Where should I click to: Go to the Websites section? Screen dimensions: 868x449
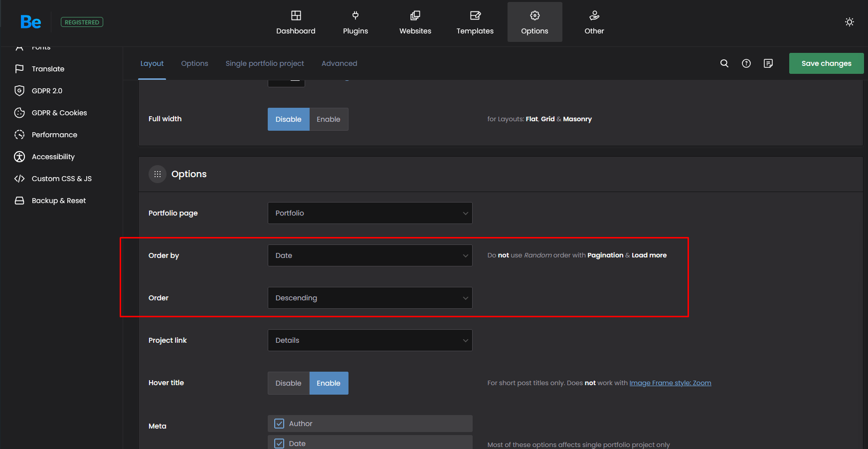tap(415, 22)
